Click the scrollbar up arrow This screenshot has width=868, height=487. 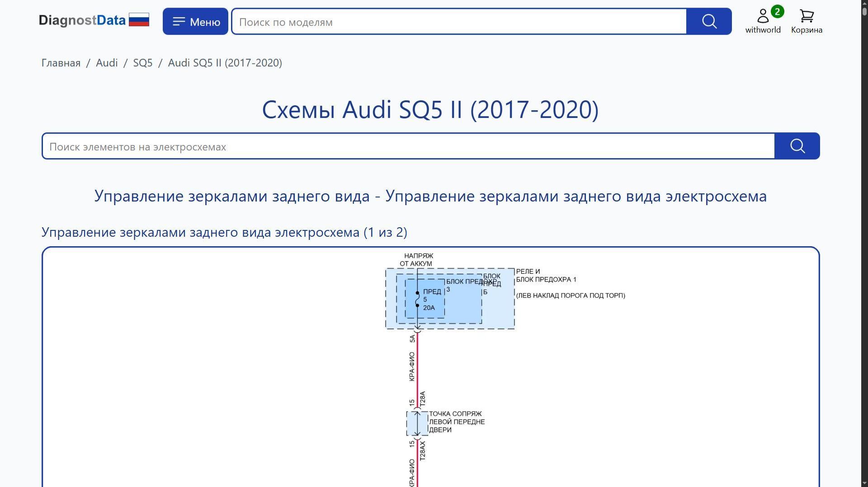pos(863,5)
